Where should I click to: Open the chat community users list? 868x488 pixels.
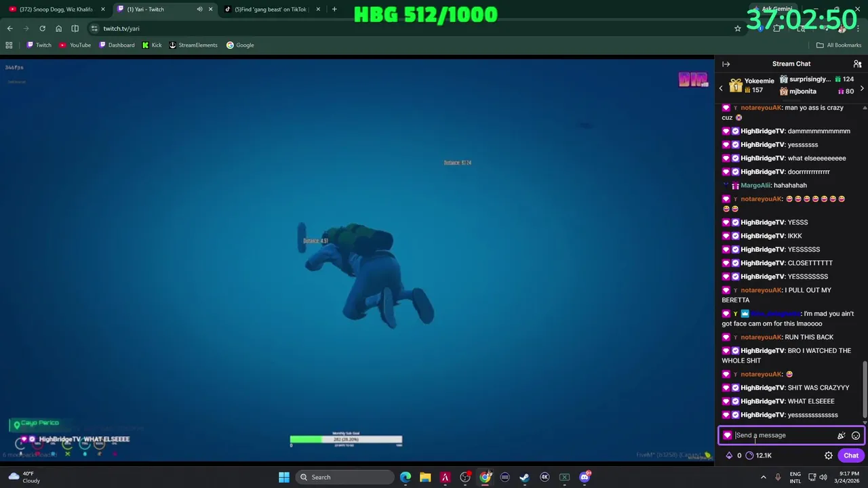pos(857,64)
